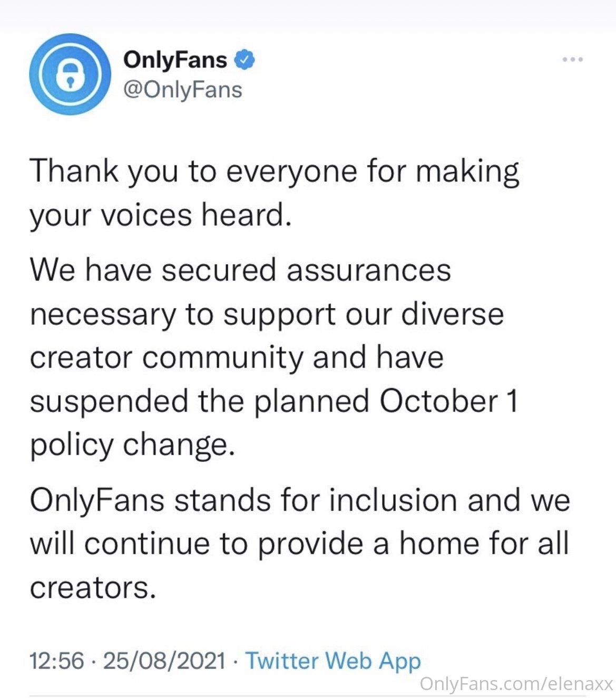This screenshot has width=616, height=698.
Task: Click the OnlyFans profile avatar
Action: tap(70, 74)
